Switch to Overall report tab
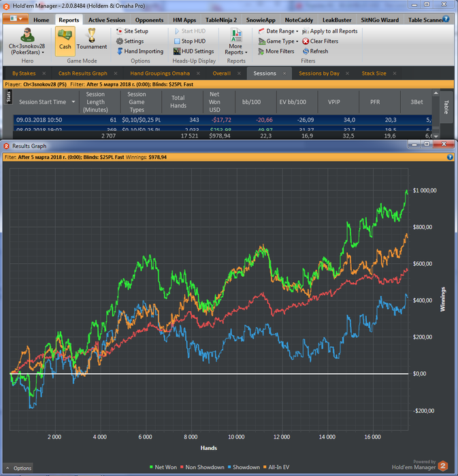The image size is (458, 476). (221, 73)
